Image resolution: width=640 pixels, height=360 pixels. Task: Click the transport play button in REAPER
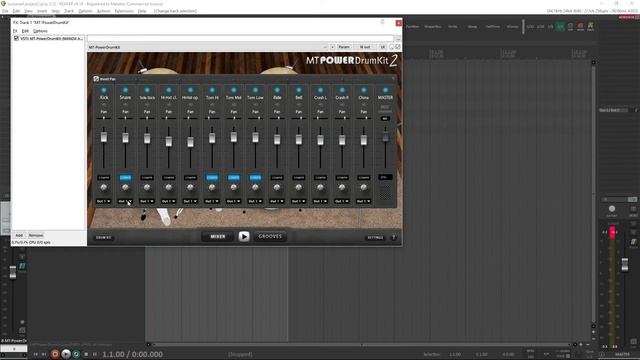coord(66,354)
